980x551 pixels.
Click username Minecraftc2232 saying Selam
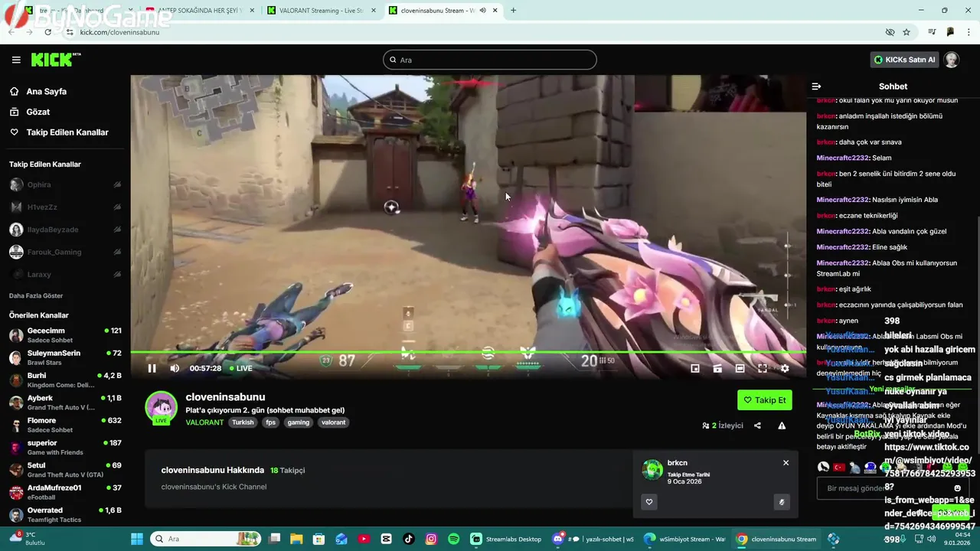coord(842,158)
